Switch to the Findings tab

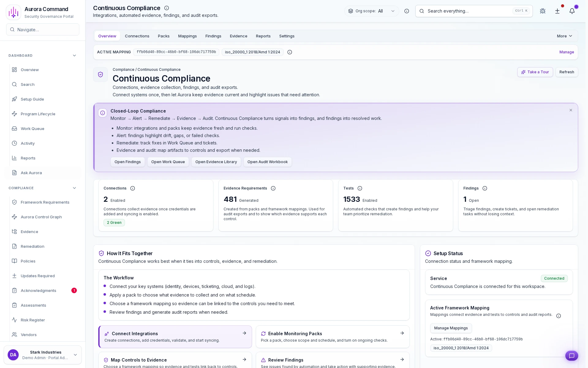[x=213, y=36]
